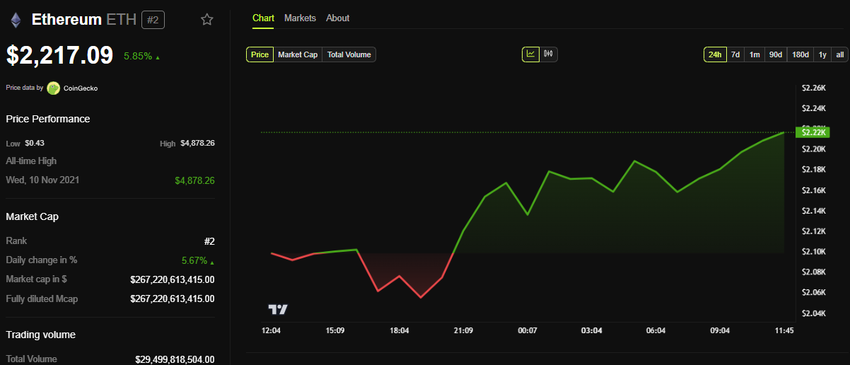Image resolution: width=850 pixels, height=365 pixels.
Task: Select the Price chart toggle
Action: tap(260, 55)
